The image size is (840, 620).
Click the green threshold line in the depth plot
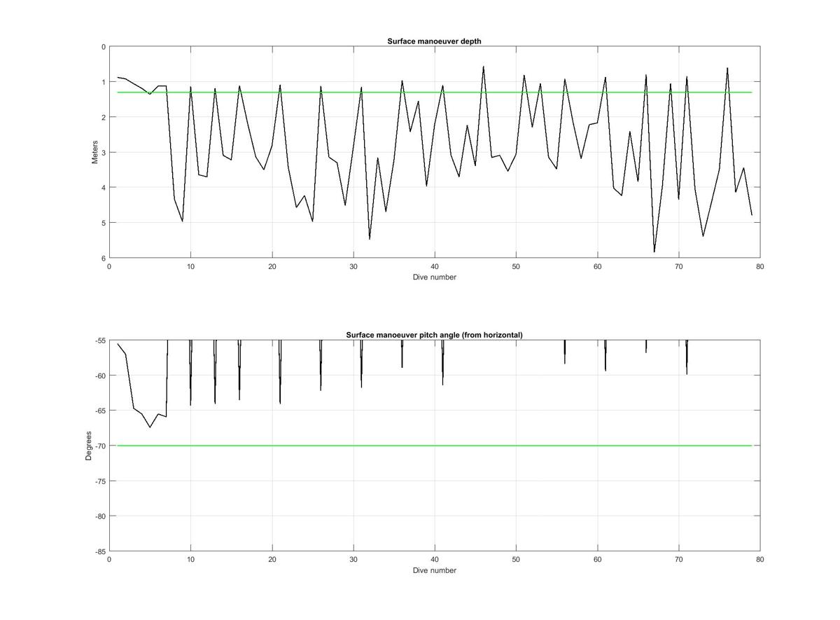pyautogui.click(x=434, y=92)
